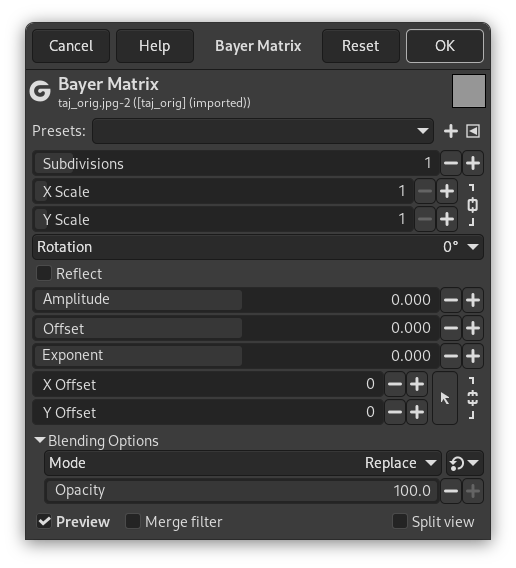The height and width of the screenshot is (568, 516).
Task: Increase the Subdivisions value
Action: pos(473,163)
